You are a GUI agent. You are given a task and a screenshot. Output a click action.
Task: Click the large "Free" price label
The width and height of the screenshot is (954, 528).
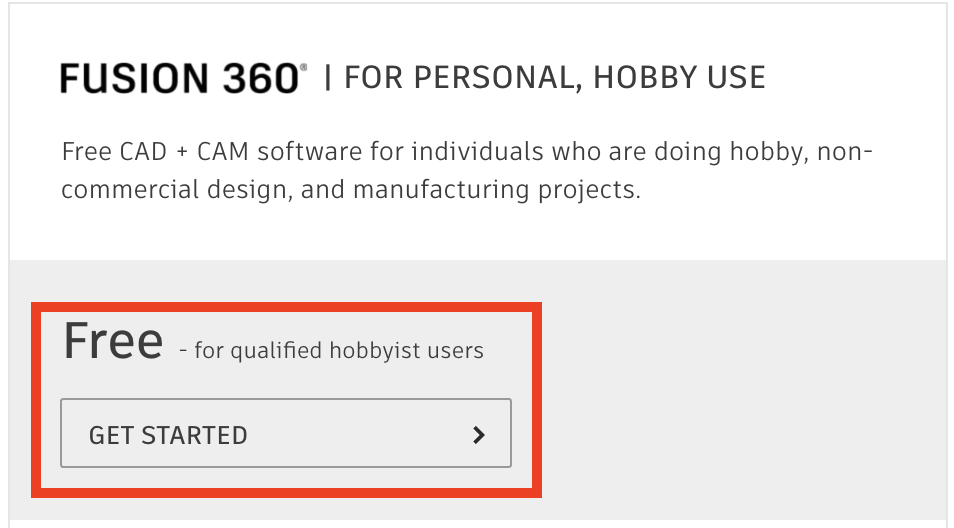(113, 341)
